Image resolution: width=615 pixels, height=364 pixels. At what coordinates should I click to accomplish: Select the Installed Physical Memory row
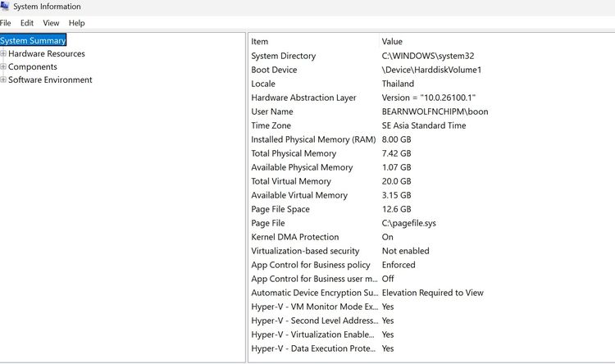click(313, 139)
